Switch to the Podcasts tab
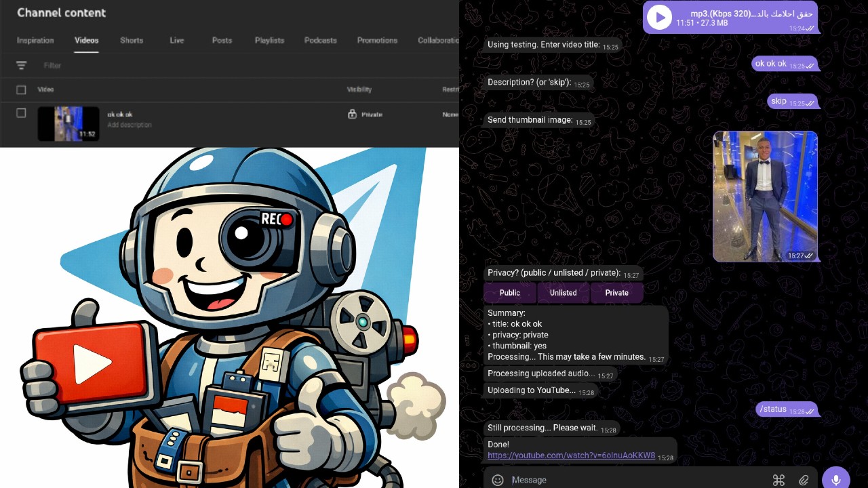868x488 pixels. (x=320, y=40)
